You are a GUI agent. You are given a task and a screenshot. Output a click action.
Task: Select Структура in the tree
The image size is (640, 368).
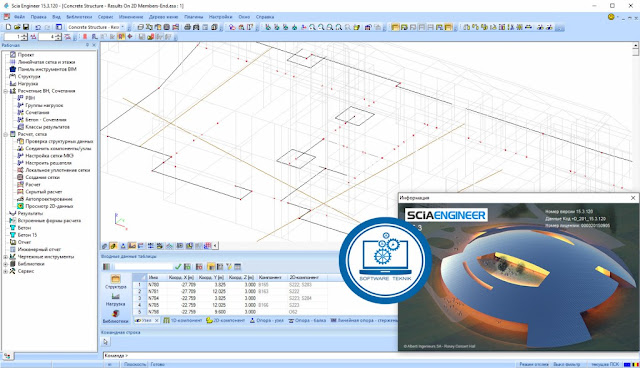[29, 76]
